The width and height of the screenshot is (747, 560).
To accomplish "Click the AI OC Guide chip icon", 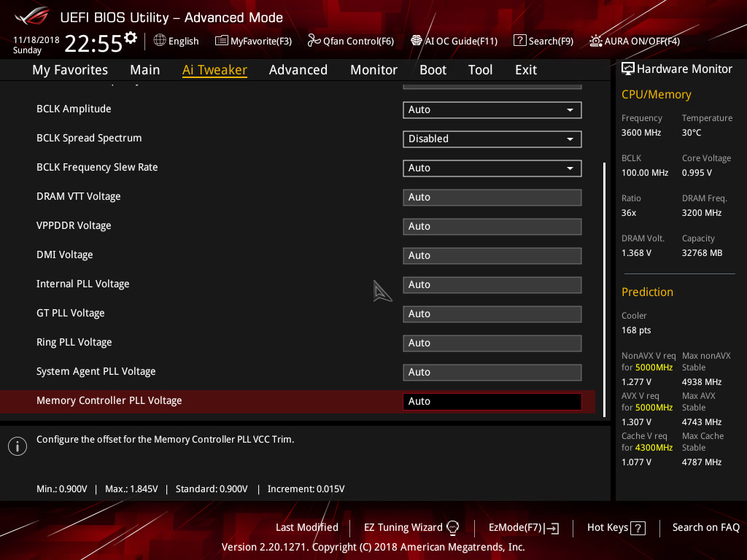I will click(x=417, y=41).
